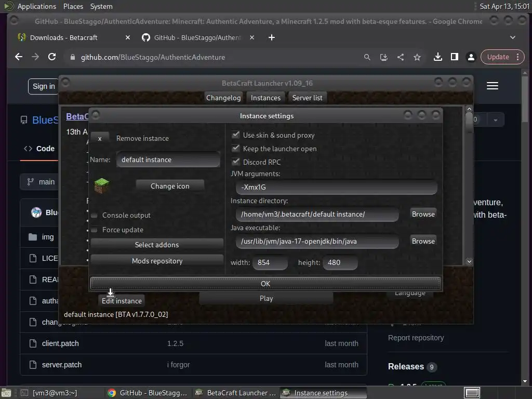Viewport: 532px width, 399px height.
Task: Open the Places menu
Action: (73, 6)
